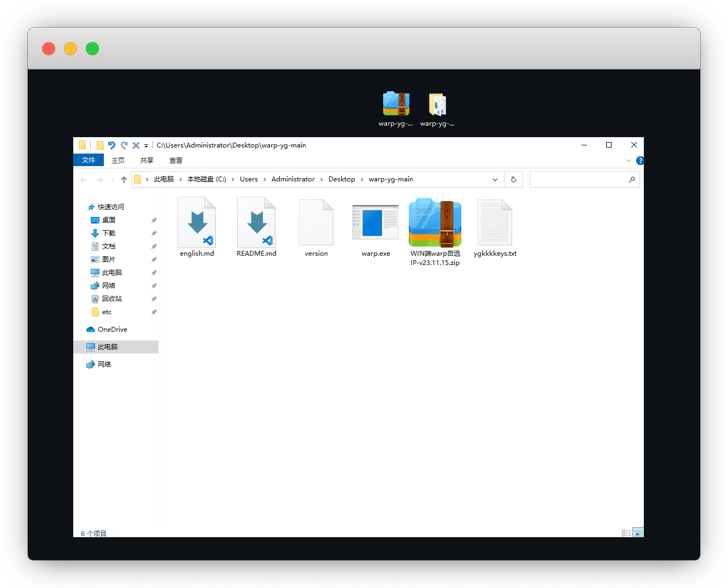Open the 查看 ribbon tab
The height and width of the screenshot is (588, 728).
176,161
